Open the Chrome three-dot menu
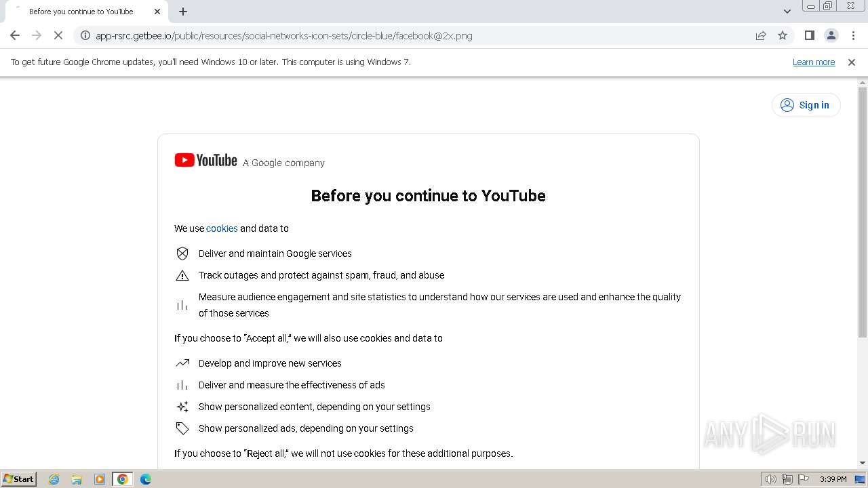The width and height of the screenshot is (868, 488). 853,35
